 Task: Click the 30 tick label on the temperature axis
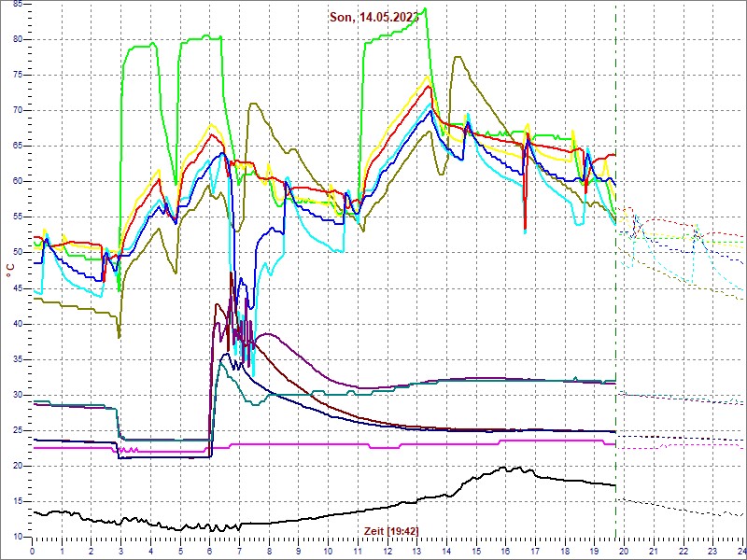point(18,395)
